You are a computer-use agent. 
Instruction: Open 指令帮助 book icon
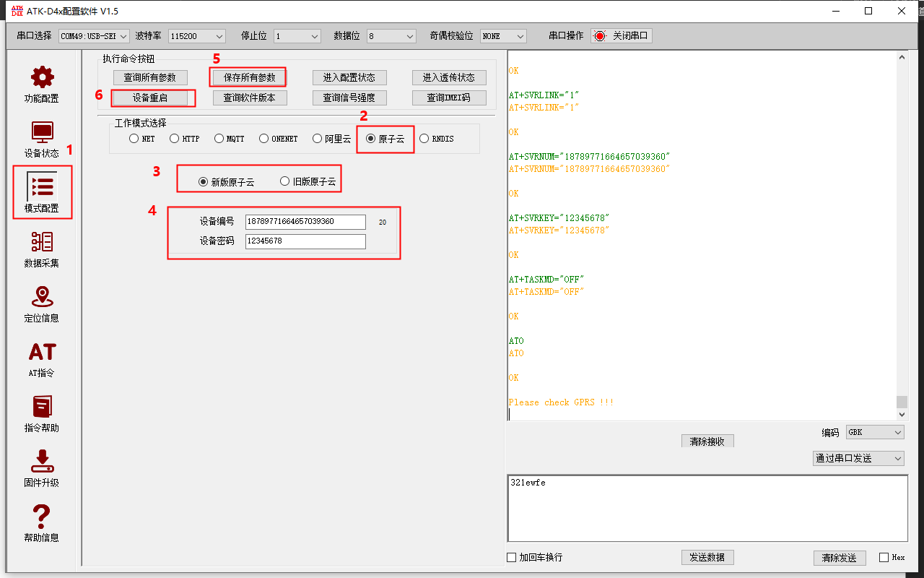[42, 407]
